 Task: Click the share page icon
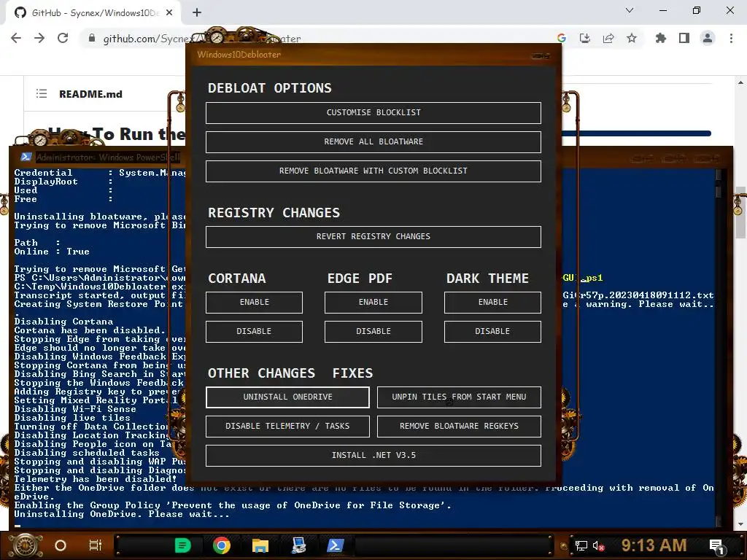tap(608, 38)
